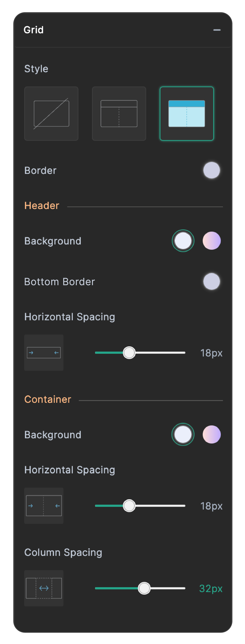Select solid Header background color
This screenshot has height=644, width=245.
[183, 241]
